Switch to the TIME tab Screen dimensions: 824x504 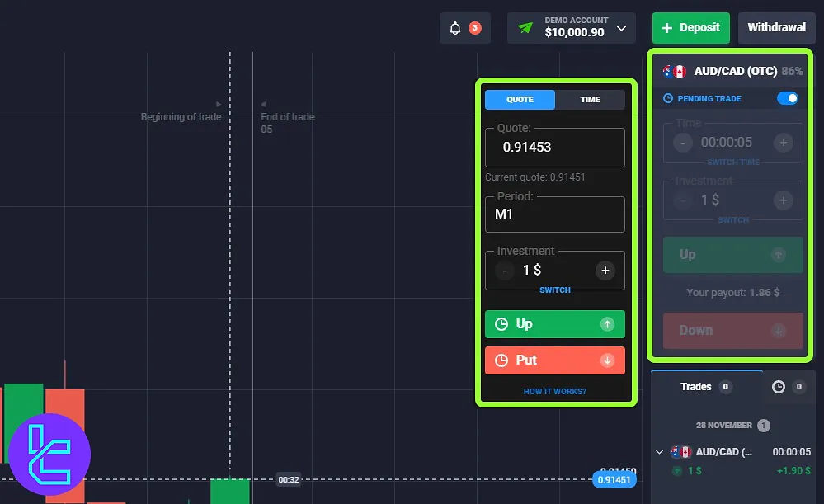[590, 99]
